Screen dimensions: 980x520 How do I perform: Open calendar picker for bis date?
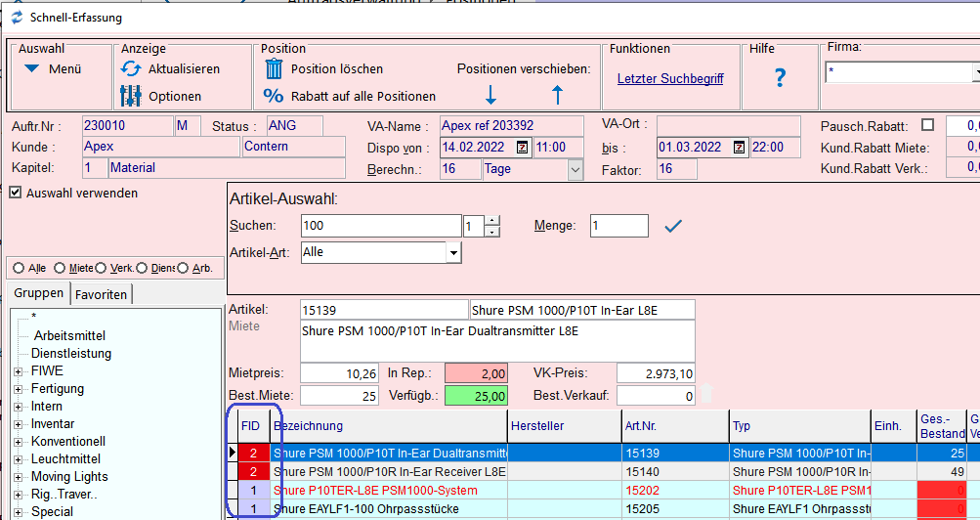point(739,148)
